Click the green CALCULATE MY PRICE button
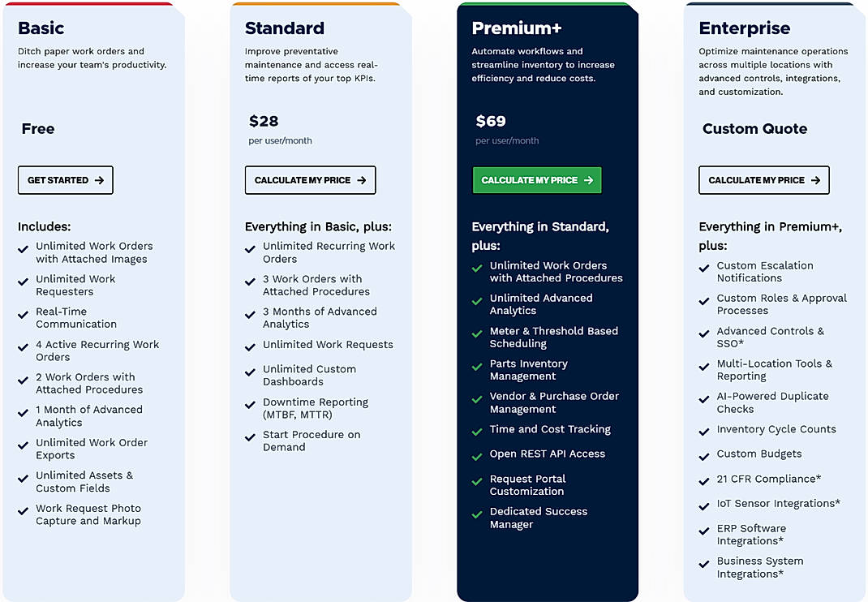The width and height of the screenshot is (868, 602). click(x=536, y=180)
